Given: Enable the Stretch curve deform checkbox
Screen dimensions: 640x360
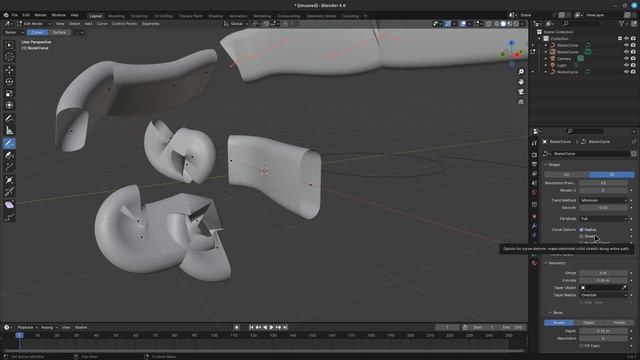Looking at the screenshot, I should [x=581, y=236].
